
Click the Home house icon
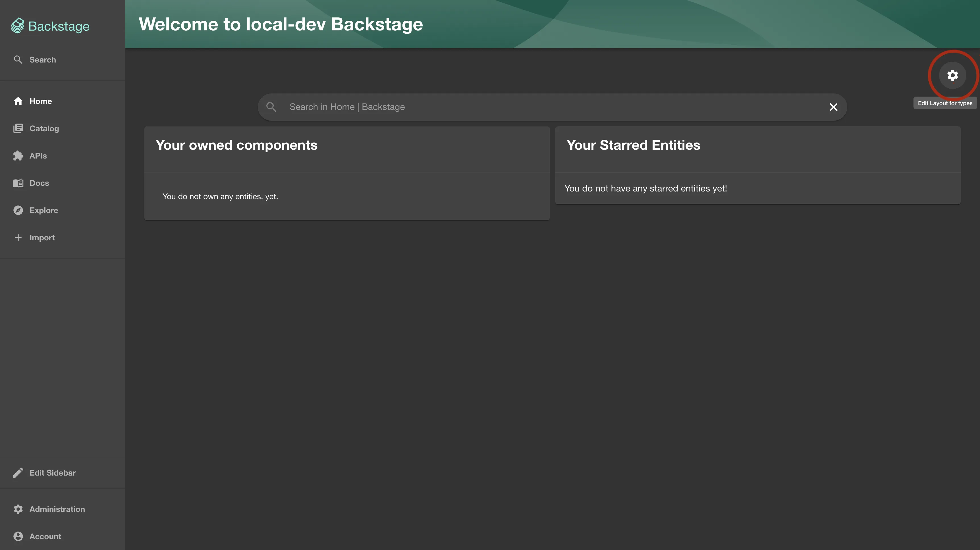click(x=18, y=101)
